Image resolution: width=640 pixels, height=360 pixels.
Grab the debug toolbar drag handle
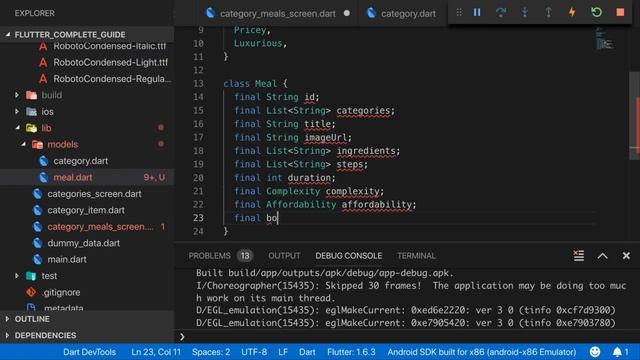(x=459, y=13)
